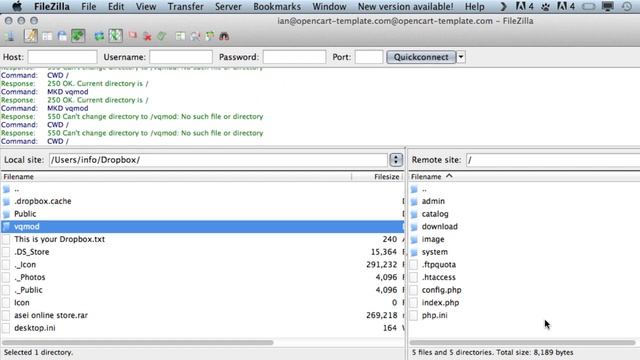Open the Help menu
This screenshot has height=360, width=640.
pyautogui.click(x=475, y=7)
